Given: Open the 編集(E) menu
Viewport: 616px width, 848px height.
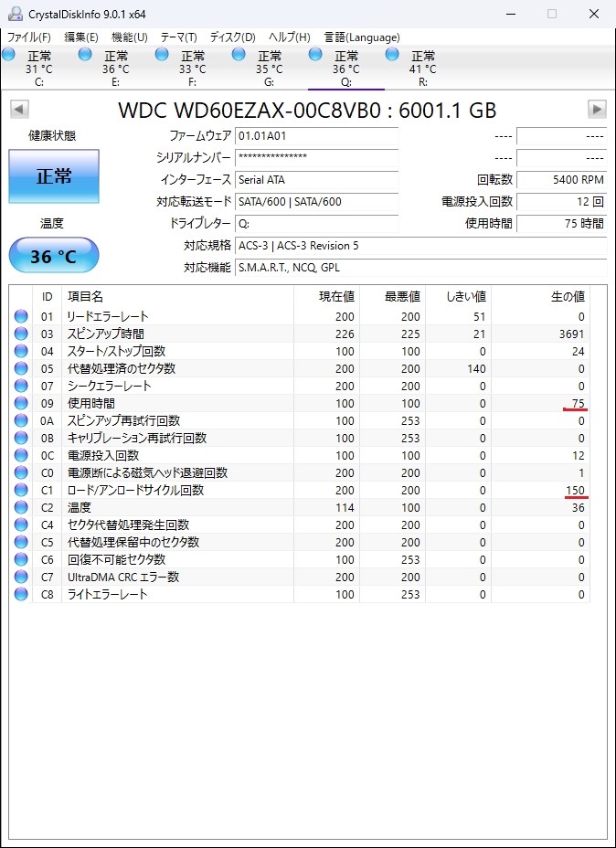Looking at the screenshot, I should click(x=81, y=37).
